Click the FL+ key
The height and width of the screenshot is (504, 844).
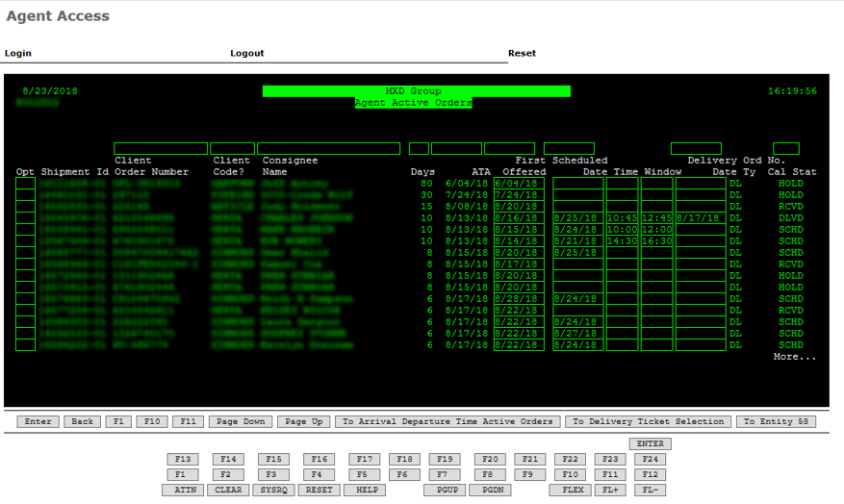pyautogui.click(x=610, y=490)
